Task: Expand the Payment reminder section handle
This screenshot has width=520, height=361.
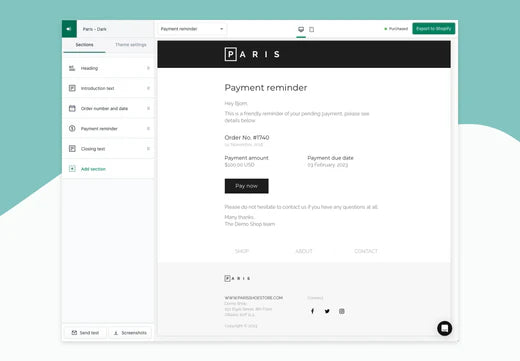Action: [148, 128]
